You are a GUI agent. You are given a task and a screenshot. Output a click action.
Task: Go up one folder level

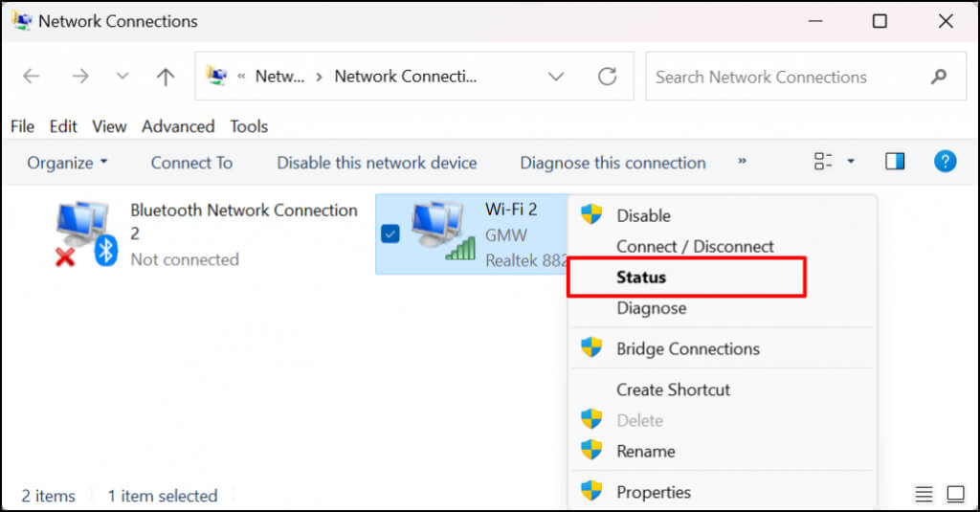[x=166, y=78]
